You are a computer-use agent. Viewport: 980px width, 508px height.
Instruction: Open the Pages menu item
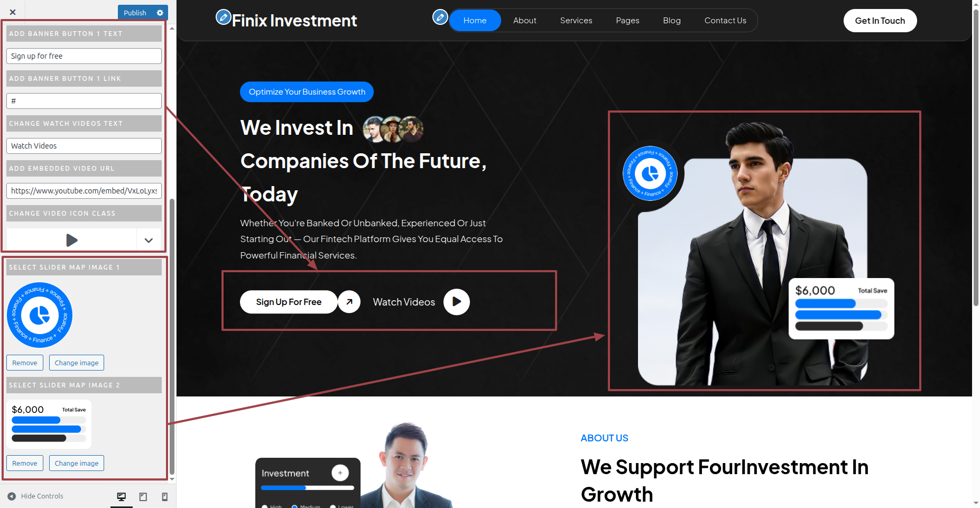point(627,21)
